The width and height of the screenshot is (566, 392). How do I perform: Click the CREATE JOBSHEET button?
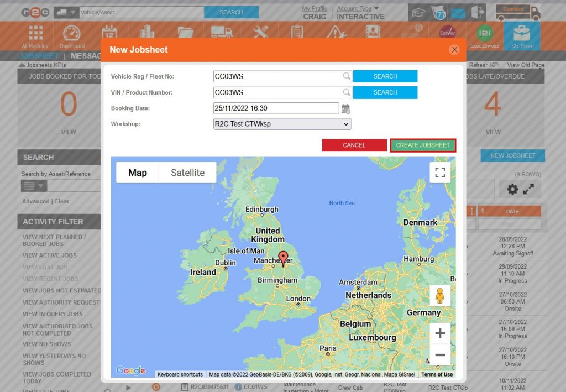423,145
